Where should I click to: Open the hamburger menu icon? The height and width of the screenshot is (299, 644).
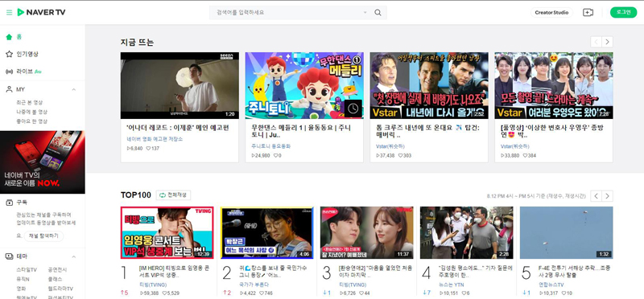tap(9, 12)
